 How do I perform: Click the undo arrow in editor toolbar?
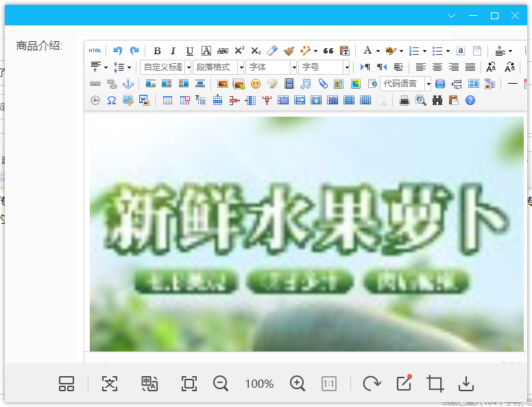(118, 51)
